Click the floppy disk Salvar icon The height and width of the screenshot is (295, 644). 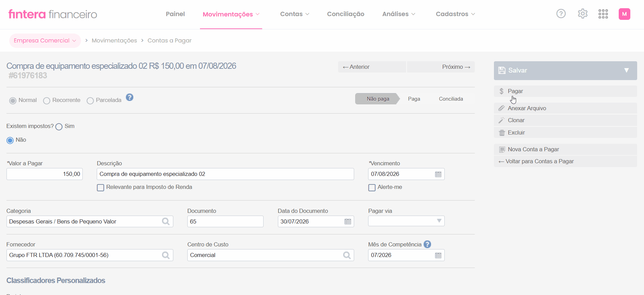click(502, 70)
